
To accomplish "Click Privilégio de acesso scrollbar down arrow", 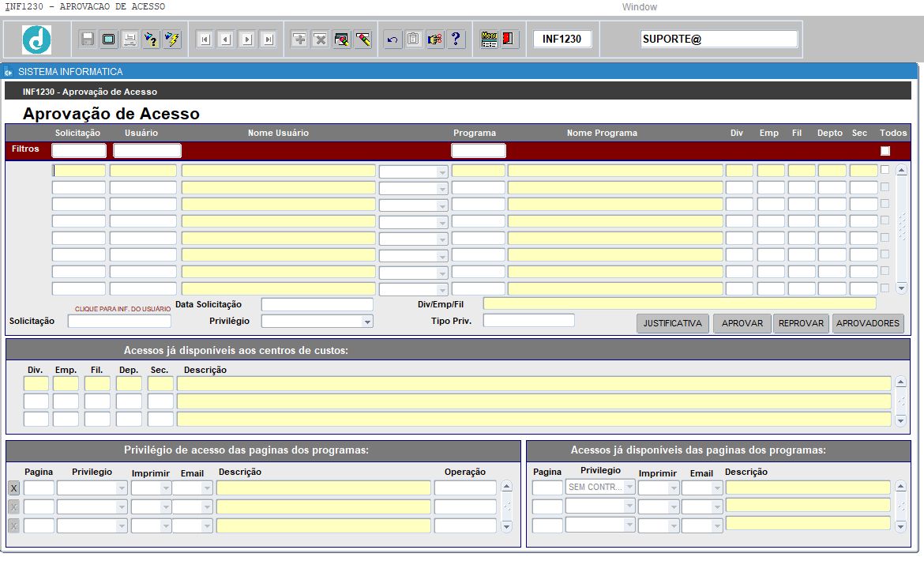I will point(507,526).
